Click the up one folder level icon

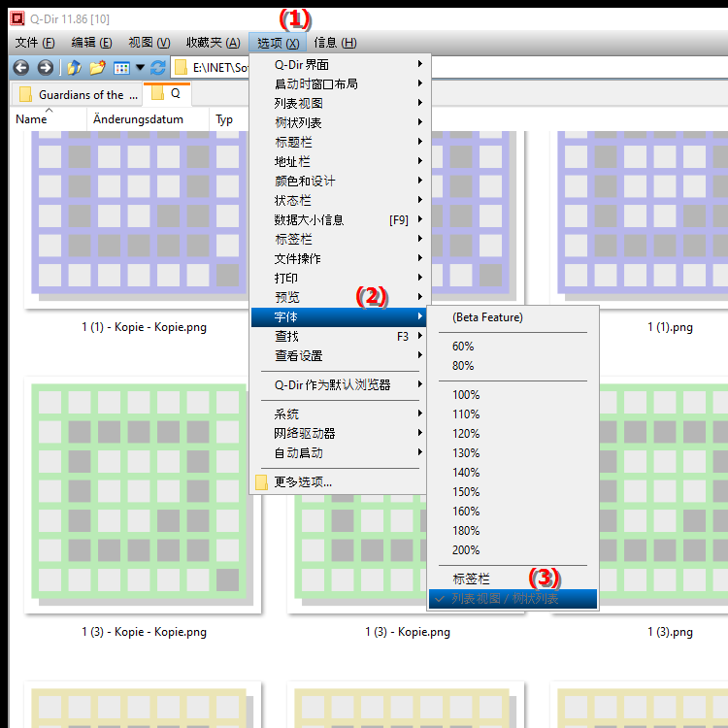75,68
